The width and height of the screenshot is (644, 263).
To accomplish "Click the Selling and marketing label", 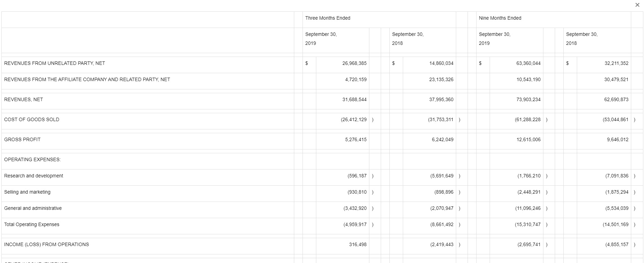I will (27, 192).
